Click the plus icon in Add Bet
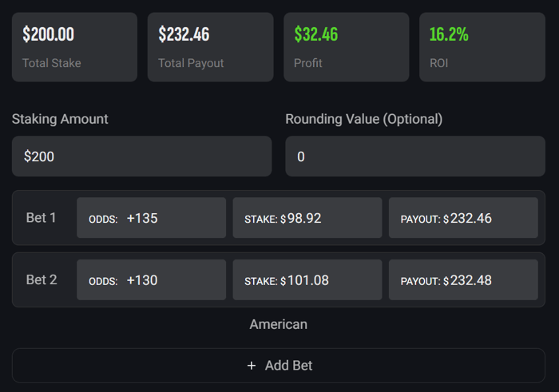 click(252, 366)
